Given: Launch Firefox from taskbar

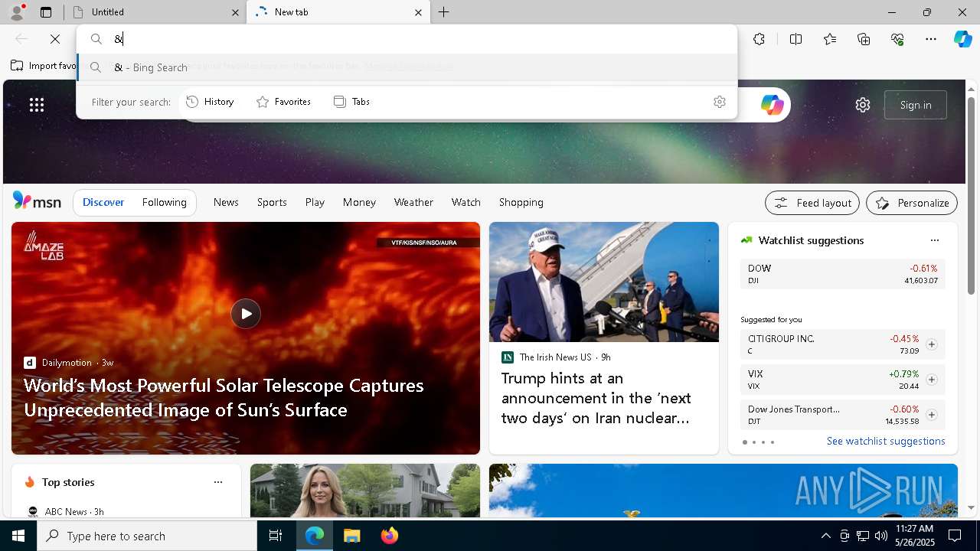Looking at the screenshot, I should (390, 536).
